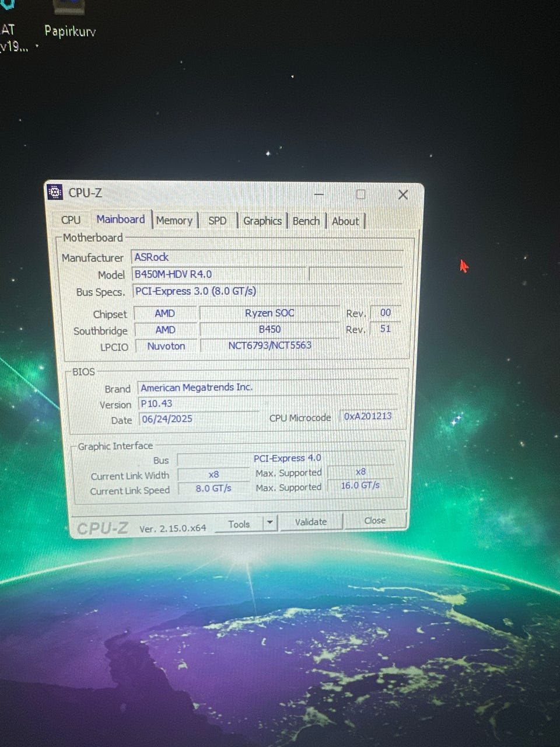The image size is (560, 747).
Task: Click the 16.0 GT/s max supported value
Action: click(x=360, y=486)
